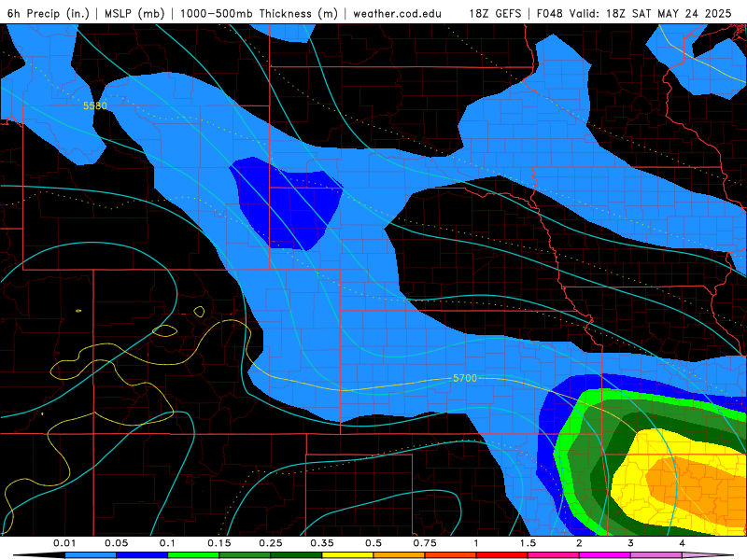Select the magenta 2–3 legend swatch
This screenshot has height=560, width=747.
pos(605,555)
